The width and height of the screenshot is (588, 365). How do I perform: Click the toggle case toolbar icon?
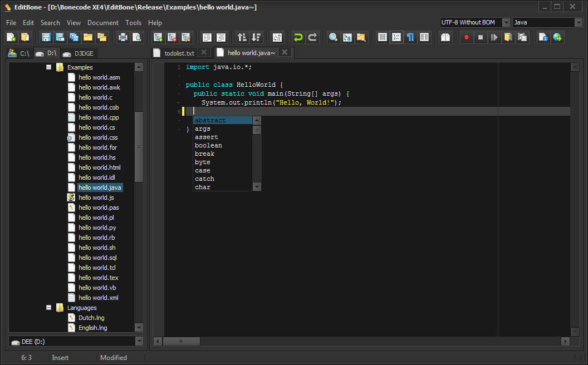[277, 37]
